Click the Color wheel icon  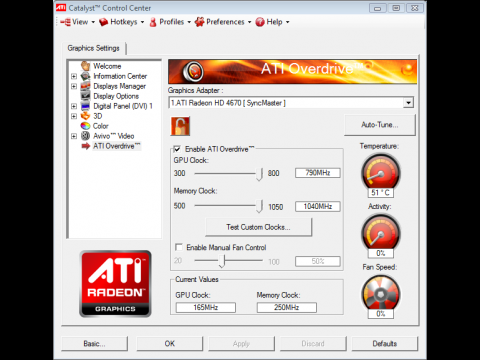tap(86, 126)
